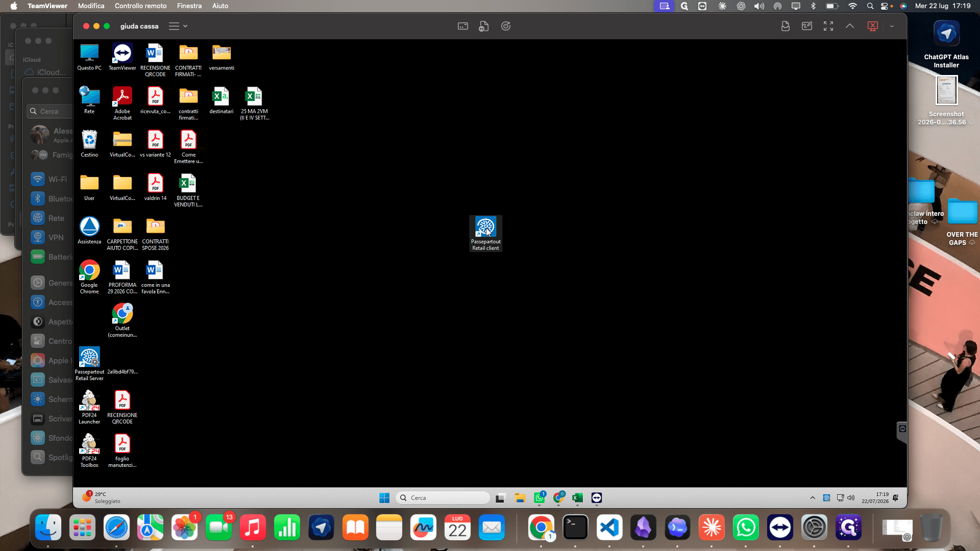Open the Assistenza shortcut
This screenshot has height=551, width=980.
[89, 231]
